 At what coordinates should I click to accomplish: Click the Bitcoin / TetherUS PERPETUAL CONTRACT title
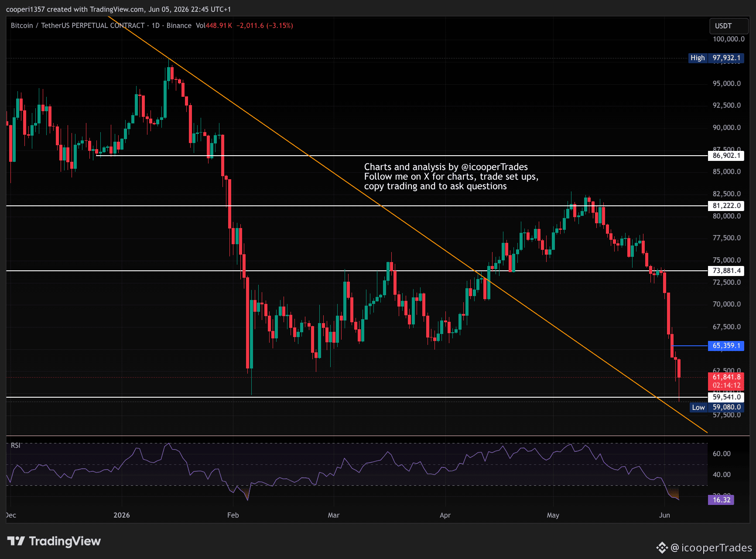[78, 26]
